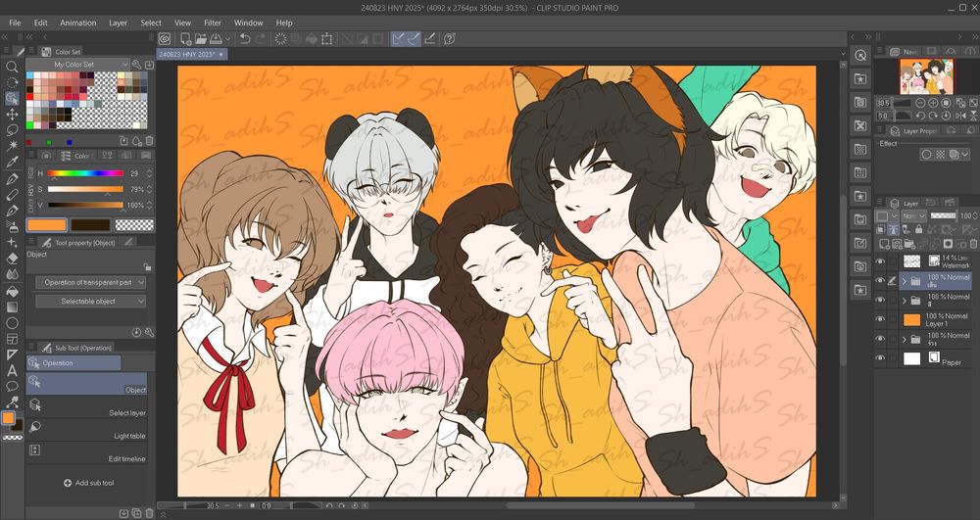980x520 pixels.
Task: Select the Operation tool group
Action: click(x=73, y=362)
